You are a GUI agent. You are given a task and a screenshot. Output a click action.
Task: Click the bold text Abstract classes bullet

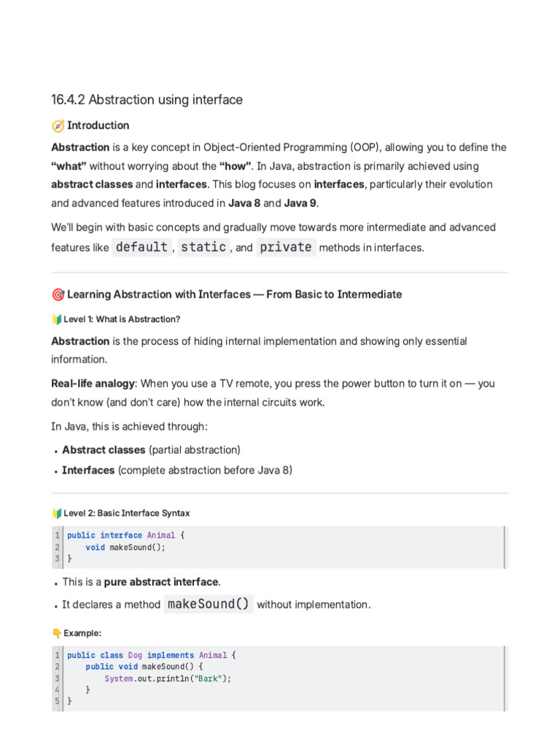104,449
